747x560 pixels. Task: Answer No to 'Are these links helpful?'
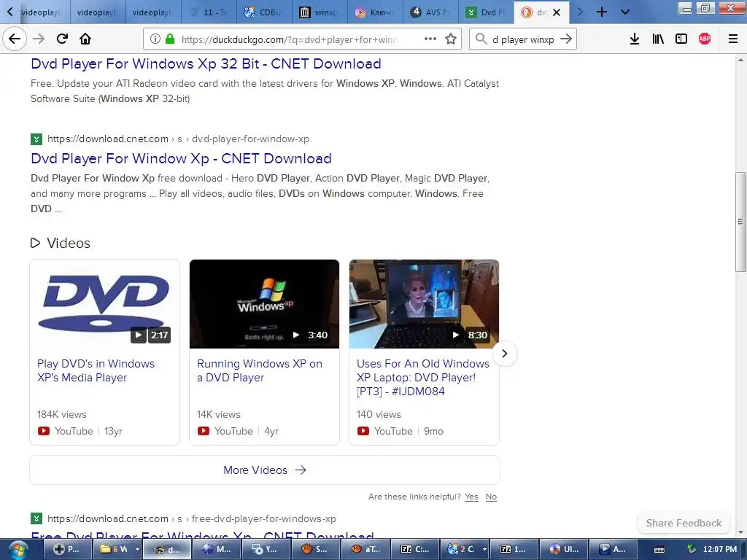pos(491,497)
